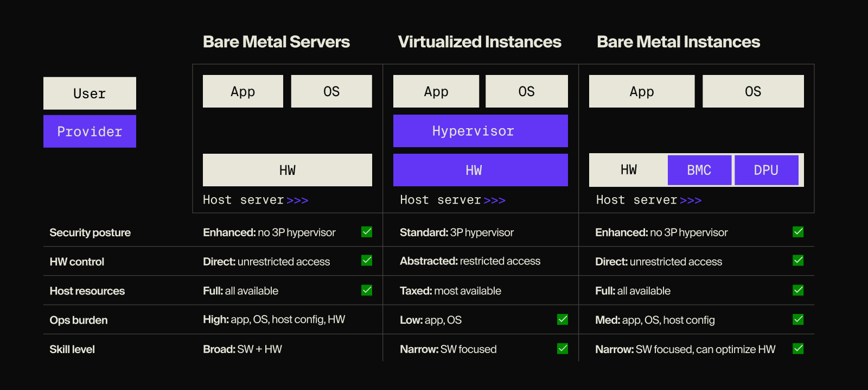The height and width of the screenshot is (390, 868).
Task: Click 'Direct: unrestricted access' under Bare Metal Instances
Action: tap(659, 261)
